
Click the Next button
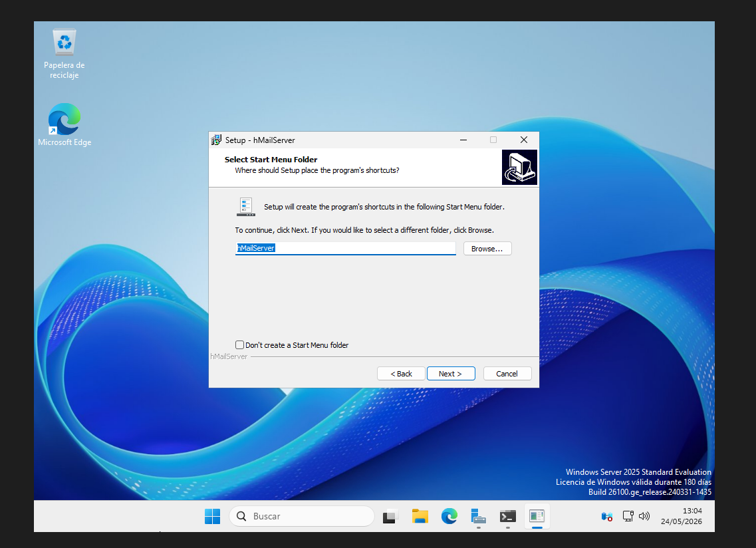pos(451,373)
